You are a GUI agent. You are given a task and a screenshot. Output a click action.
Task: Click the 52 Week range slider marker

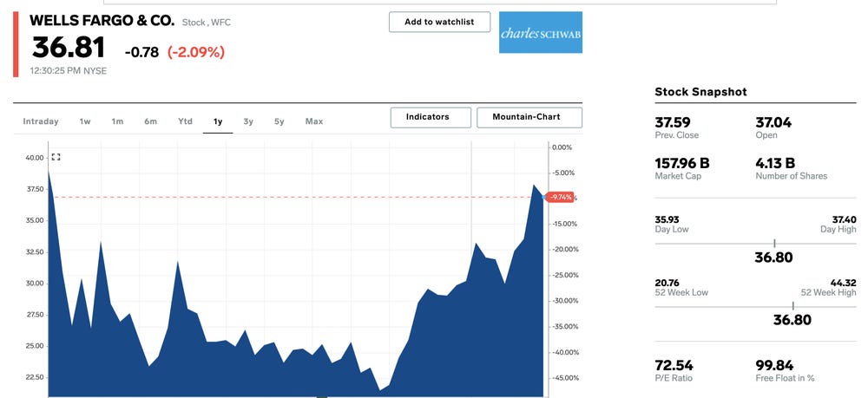coord(792,306)
